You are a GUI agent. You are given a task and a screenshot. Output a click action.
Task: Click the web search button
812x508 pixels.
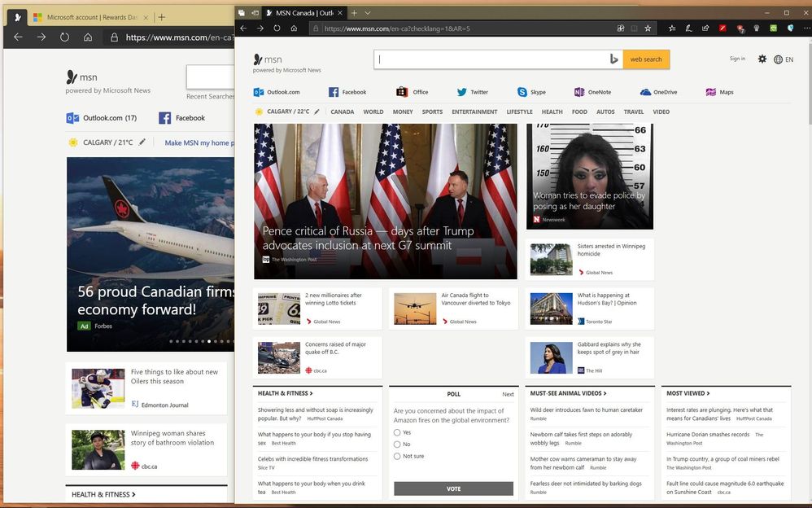[x=646, y=59]
